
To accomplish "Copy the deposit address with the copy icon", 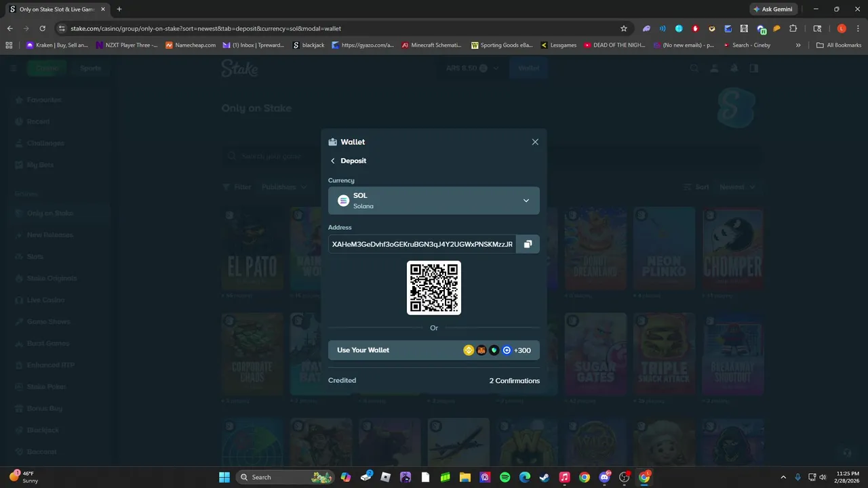I will point(528,244).
